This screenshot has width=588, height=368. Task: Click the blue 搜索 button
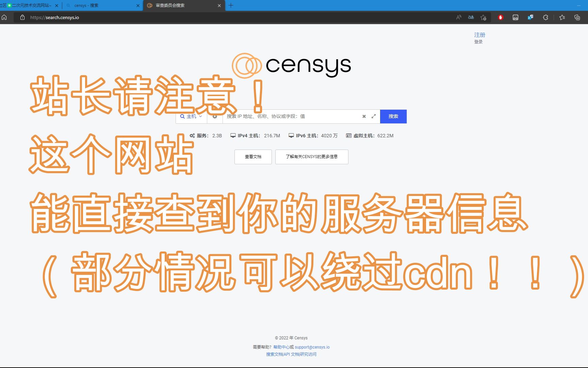[393, 117]
